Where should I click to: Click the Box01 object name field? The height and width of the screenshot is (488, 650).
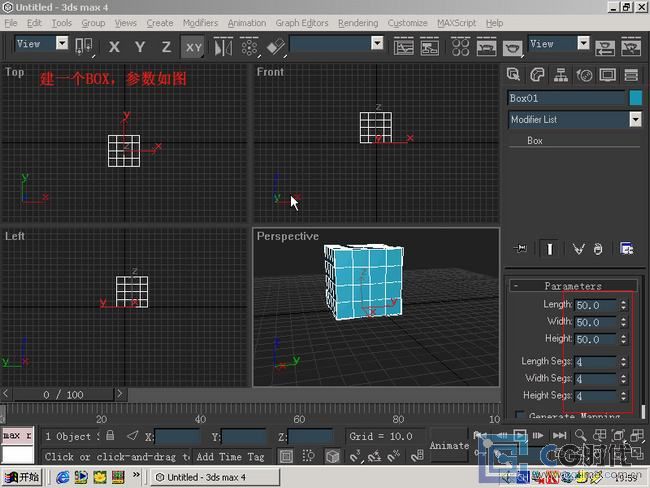[x=566, y=98]
